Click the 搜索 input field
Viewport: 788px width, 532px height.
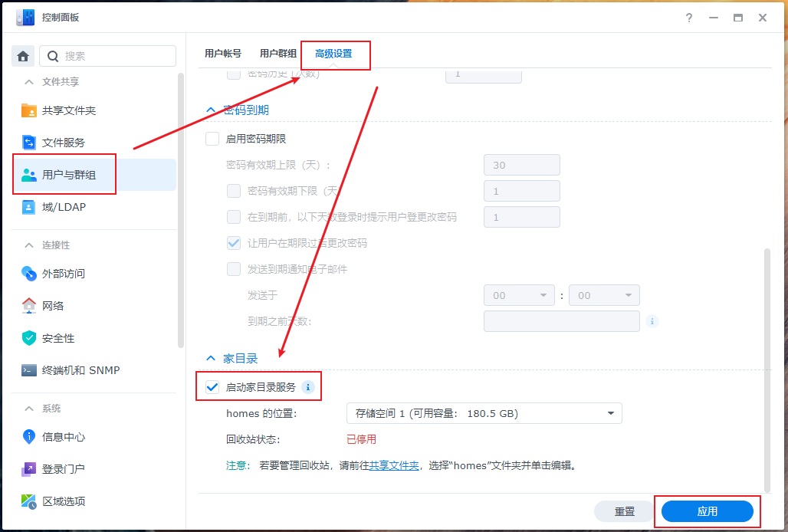coord(107,56)
